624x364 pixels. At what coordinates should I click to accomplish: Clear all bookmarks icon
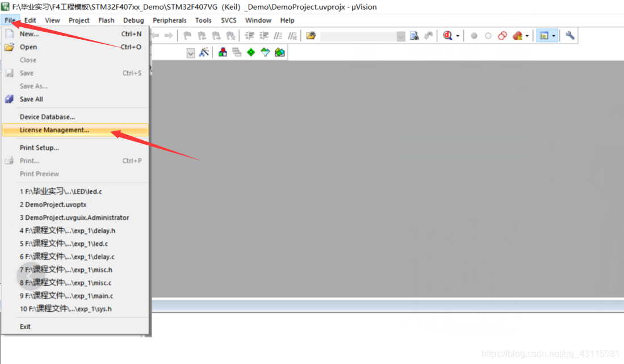pos(231,36)
